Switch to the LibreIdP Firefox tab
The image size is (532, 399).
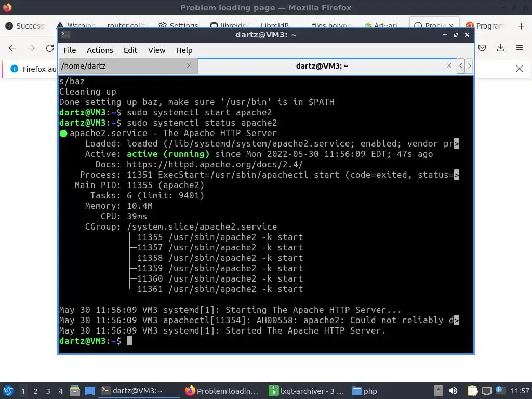(x=275, y=26)
